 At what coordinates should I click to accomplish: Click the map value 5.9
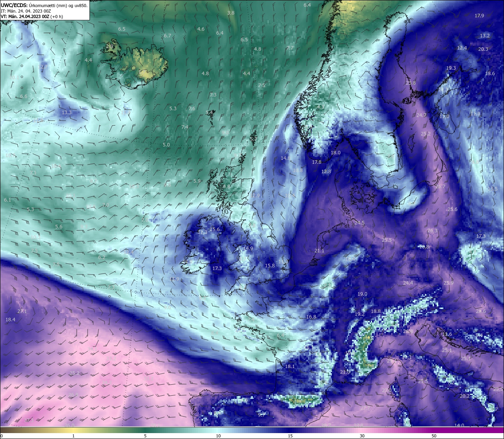click(x=197, y=181)
